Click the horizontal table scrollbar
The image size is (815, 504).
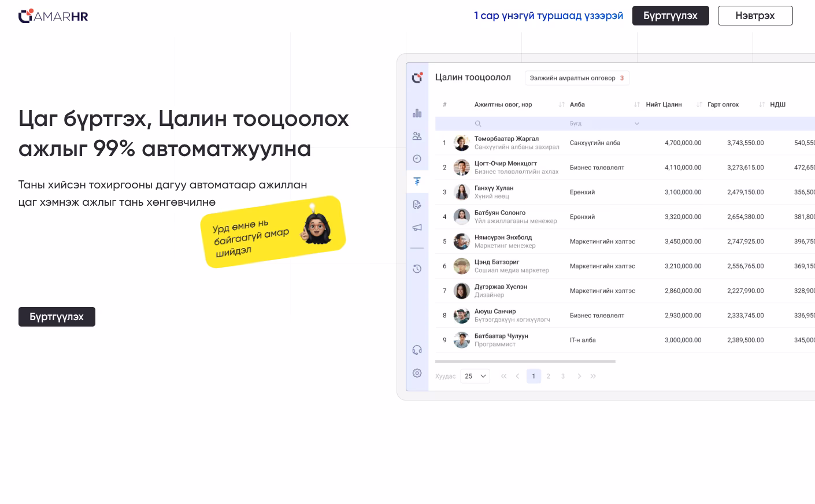pyautogui.click(x=525, y=361)
